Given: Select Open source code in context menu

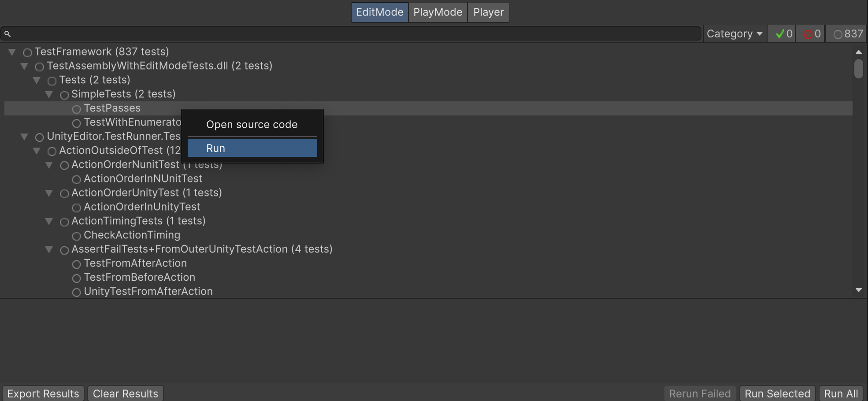Looking at the screenshot, I should coord(252,125).
